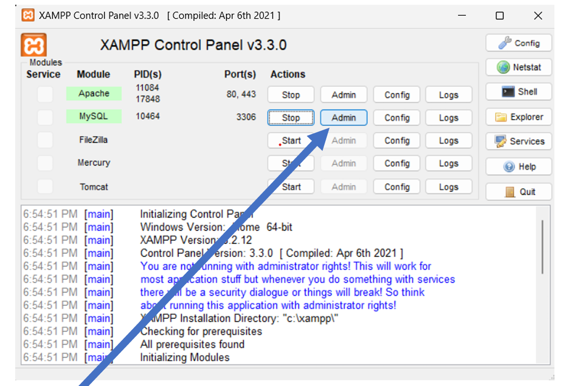Stop the Apache module

(291, 95)
